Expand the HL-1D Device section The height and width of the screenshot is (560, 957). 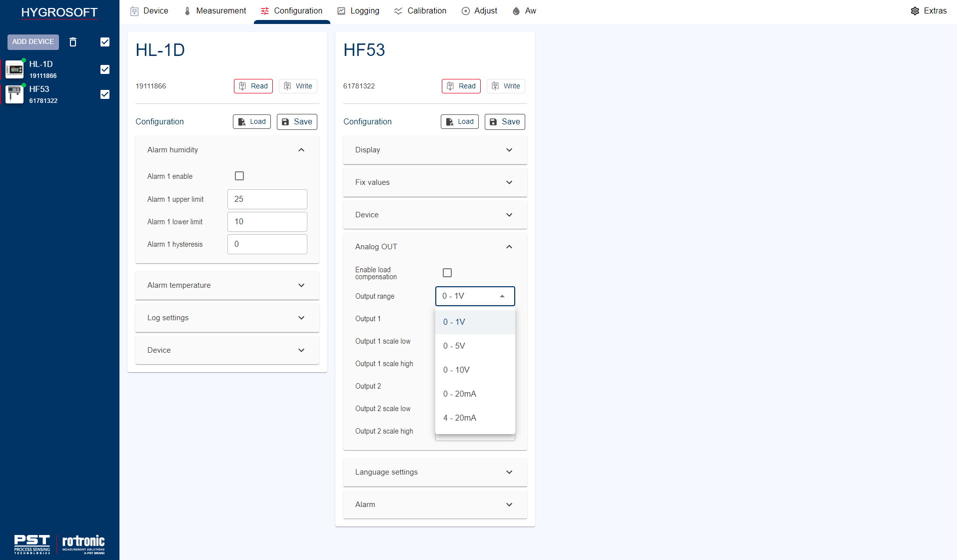[227, 350]
